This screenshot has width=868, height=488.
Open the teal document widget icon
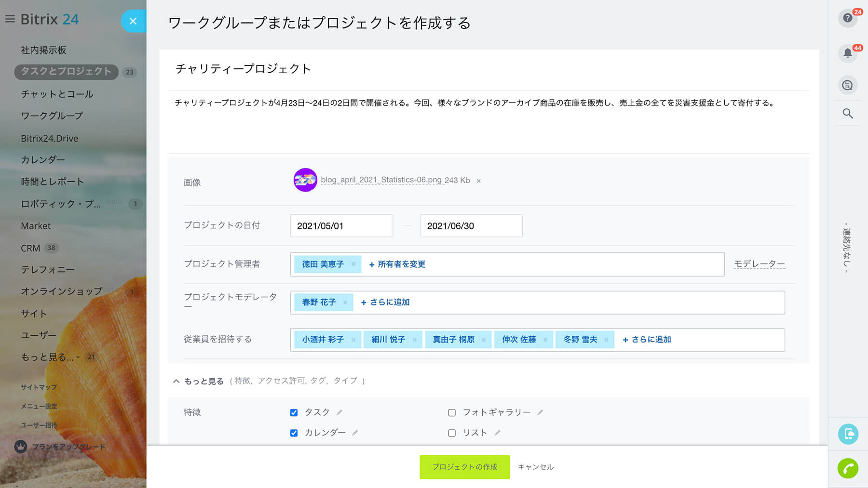[848, 434]
